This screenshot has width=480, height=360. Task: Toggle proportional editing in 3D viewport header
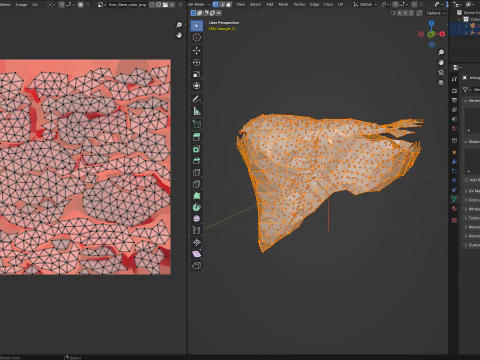click(414, 4)
